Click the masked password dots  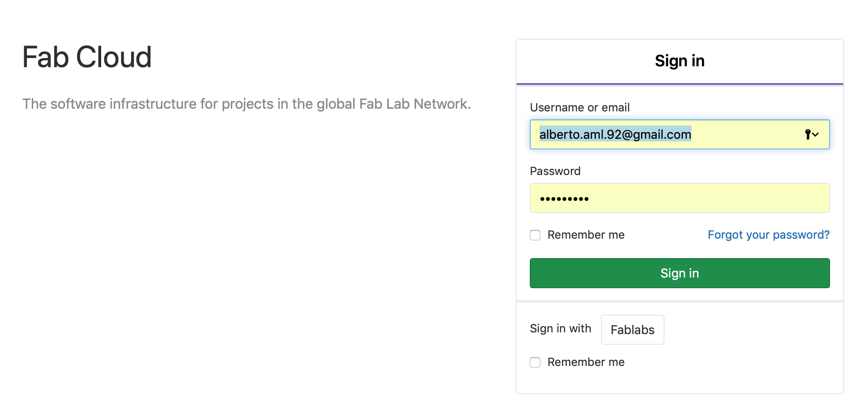click(564, 199)
